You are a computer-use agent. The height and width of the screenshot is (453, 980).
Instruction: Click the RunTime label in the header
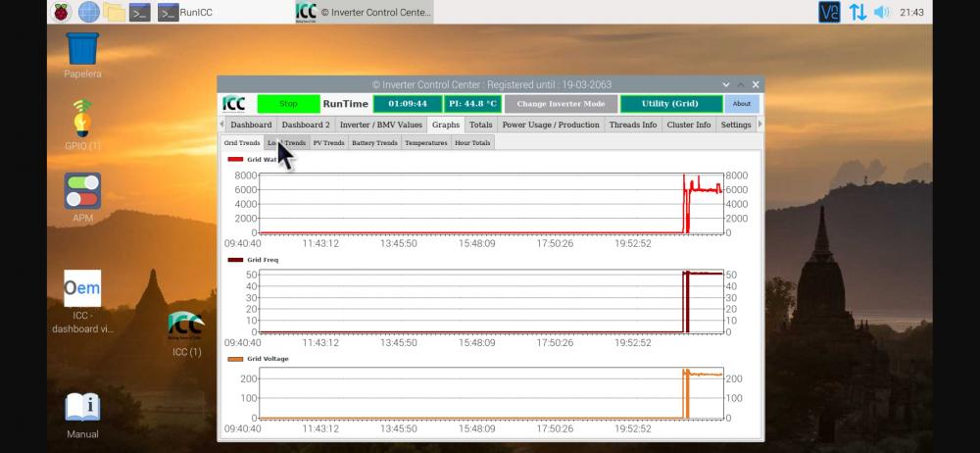pos(346,104)
